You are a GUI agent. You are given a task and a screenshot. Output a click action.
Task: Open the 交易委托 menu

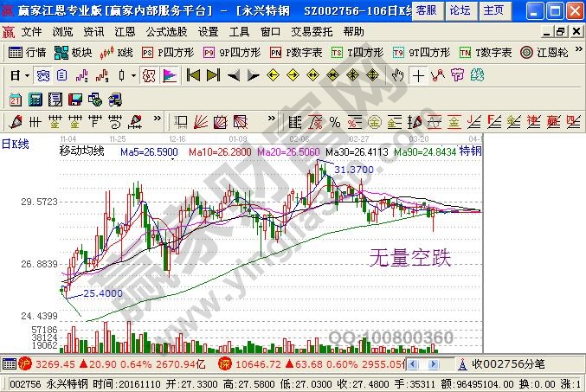tap(312, 31)
